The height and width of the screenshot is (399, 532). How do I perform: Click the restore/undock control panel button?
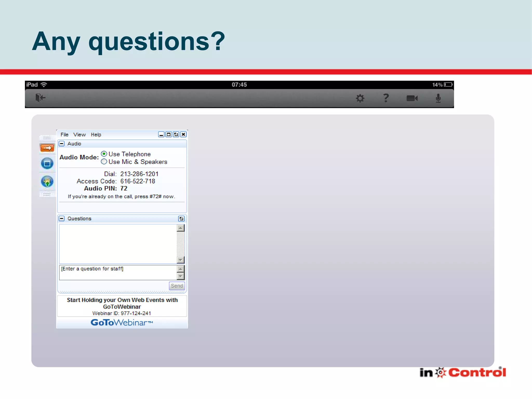tap(176, 134)
